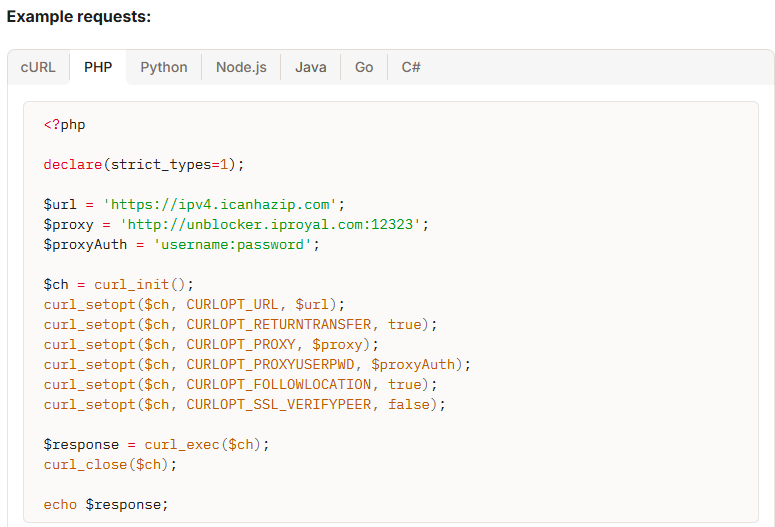Click the CURLOPT_PROXYUSERPWD option line

(257, 364)
